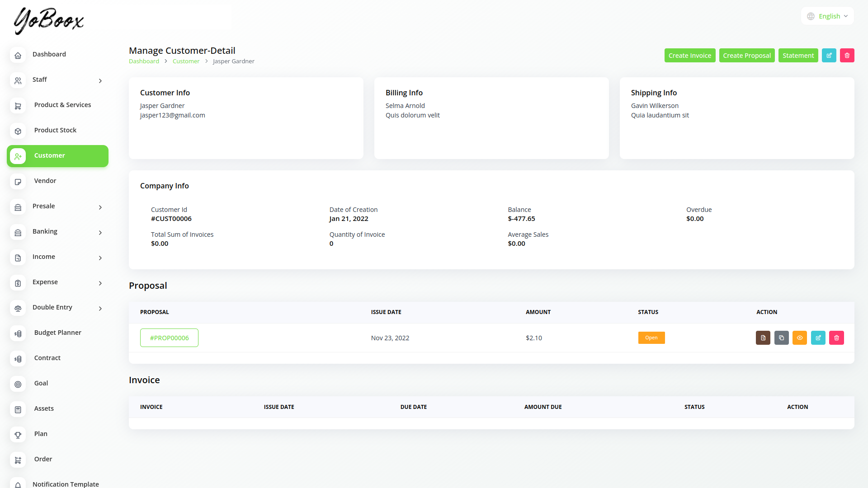Screen dimensions: 868x488
Task: Edit proposal #PROP00006 with the teal pencil icon
Action: tap(818, 338)
